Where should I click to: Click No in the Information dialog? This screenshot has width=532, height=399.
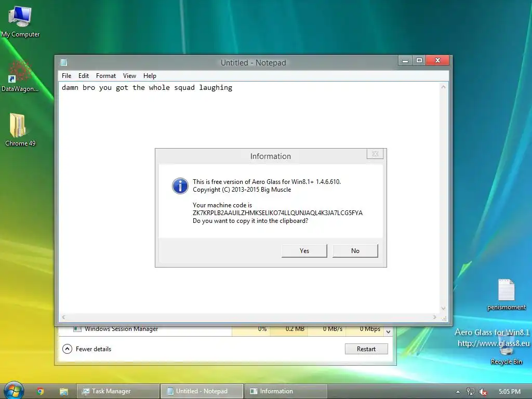click(355, 251)
